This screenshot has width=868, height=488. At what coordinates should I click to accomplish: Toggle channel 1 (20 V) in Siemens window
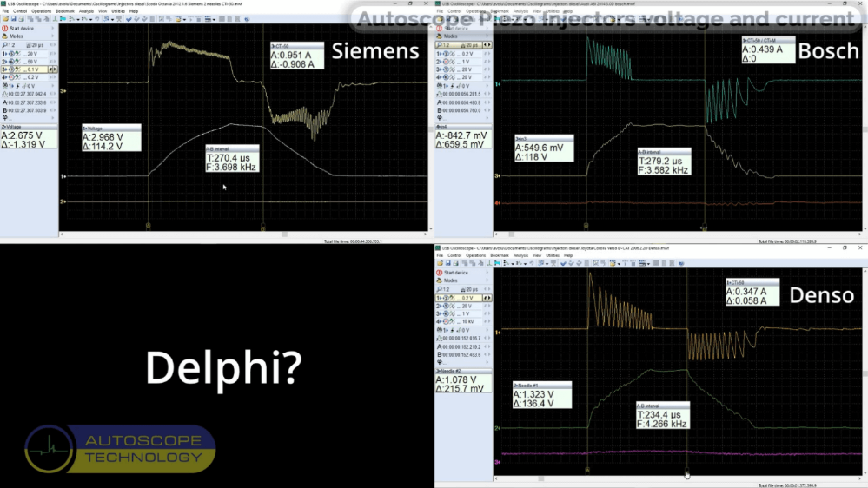[x=26, y=54]
